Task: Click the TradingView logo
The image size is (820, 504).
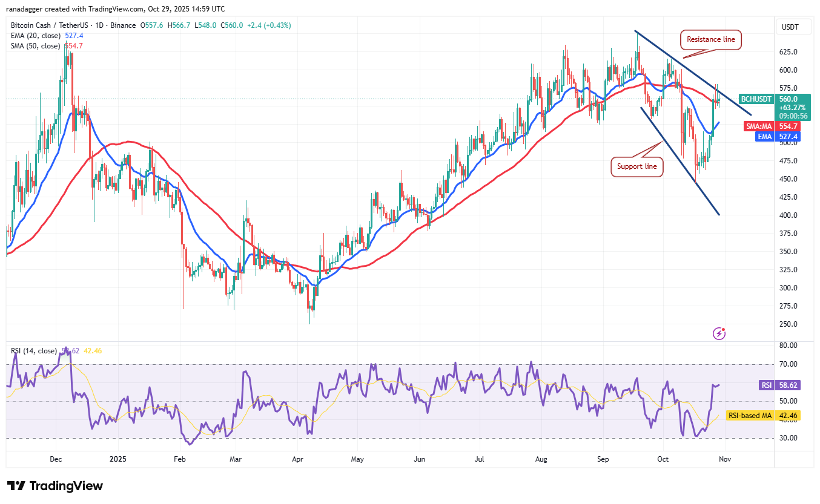Action: (55, 486)
